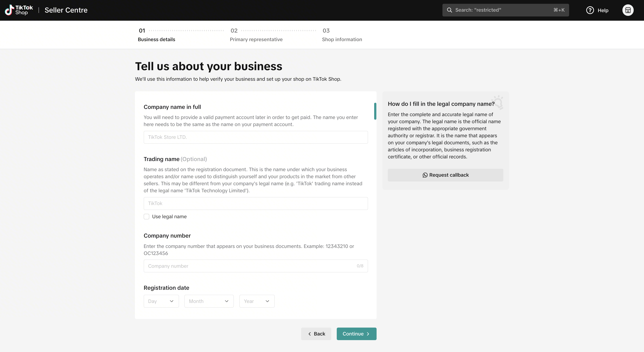Click the form's vertical scrollbar thumb

[375, 111]
